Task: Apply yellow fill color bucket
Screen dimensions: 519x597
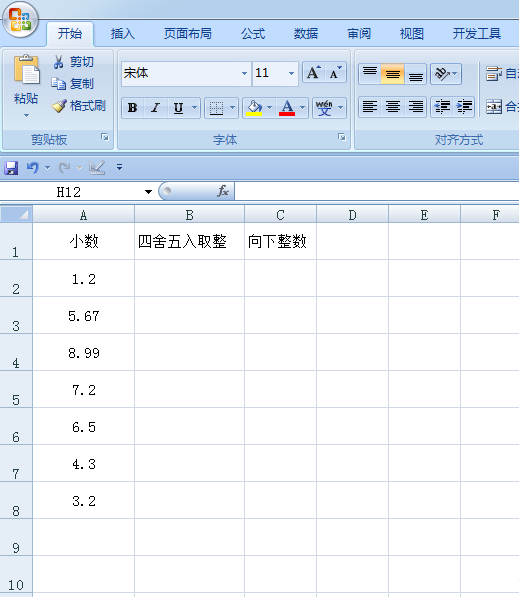Action: click(x=254, y=108)
